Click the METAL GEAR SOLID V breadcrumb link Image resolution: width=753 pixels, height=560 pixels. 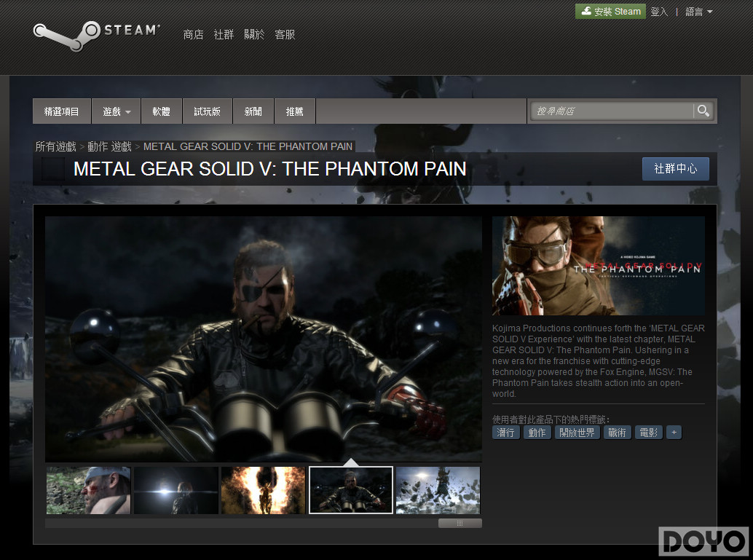(248, 146)
